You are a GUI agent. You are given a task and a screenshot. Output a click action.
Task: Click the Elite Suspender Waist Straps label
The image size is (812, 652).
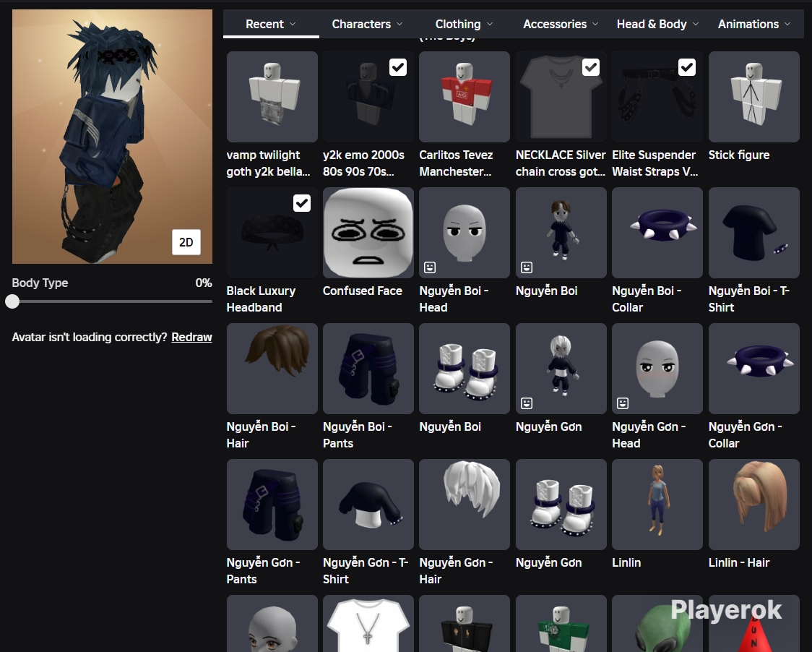tap(655, 163)
